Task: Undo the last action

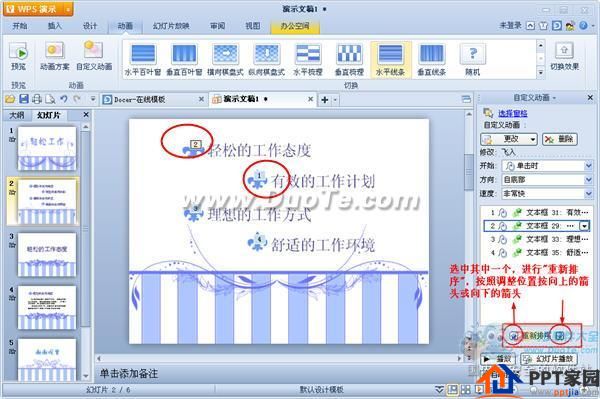Action: pos(64,99)
